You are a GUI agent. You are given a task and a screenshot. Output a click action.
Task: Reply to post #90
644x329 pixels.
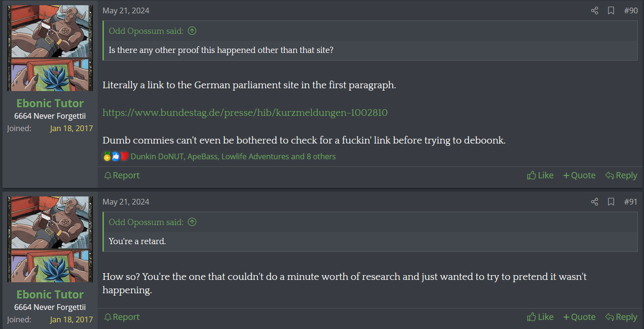(621, 175)
